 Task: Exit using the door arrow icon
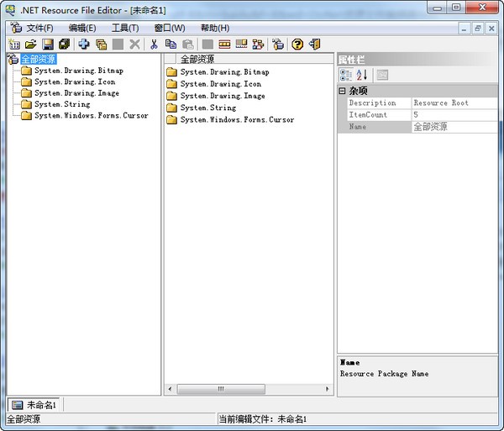click(315, 45)
